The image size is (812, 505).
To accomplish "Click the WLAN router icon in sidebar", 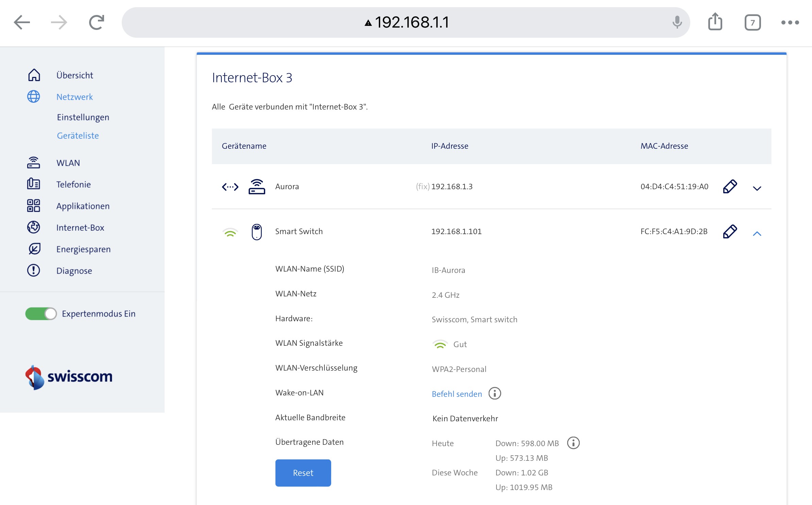I will (34, 163).
